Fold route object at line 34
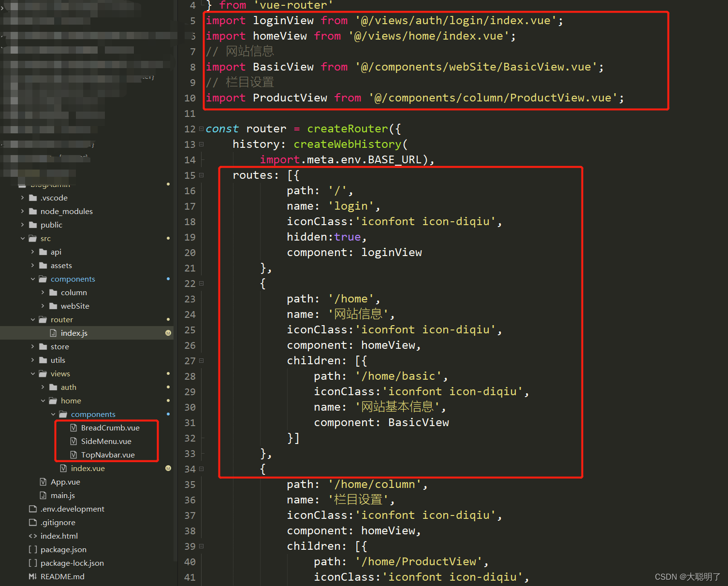This screenshot has width=728, height=586. tap(201, 469)
